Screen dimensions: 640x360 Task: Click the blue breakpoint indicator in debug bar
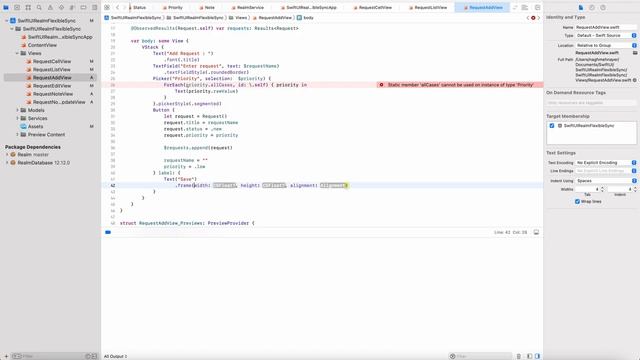[108, 232]
